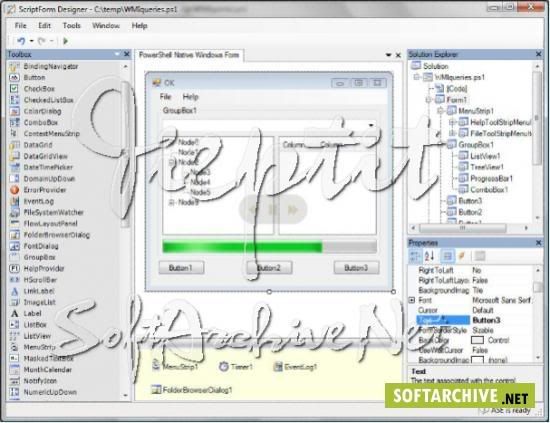The image size is (550, 423).
Task: Select EventLog in the Toolbox
Action: tap(39, 201)
